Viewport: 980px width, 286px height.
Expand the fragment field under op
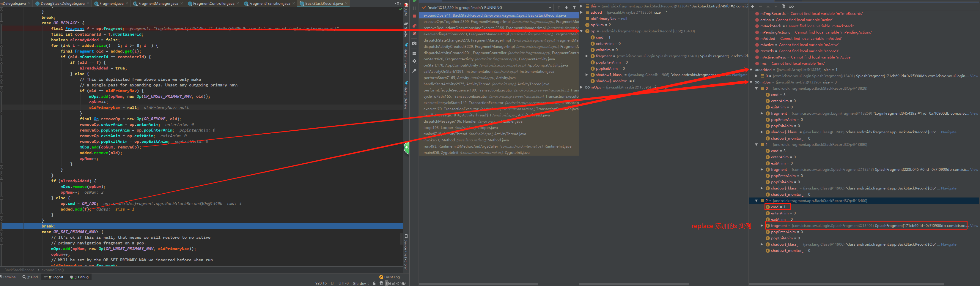[x=587, y=56]
